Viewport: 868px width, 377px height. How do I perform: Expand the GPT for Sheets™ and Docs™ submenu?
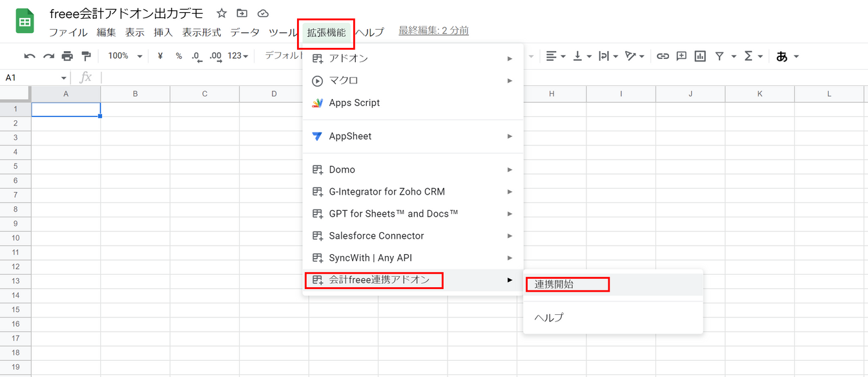click(413, 214)
